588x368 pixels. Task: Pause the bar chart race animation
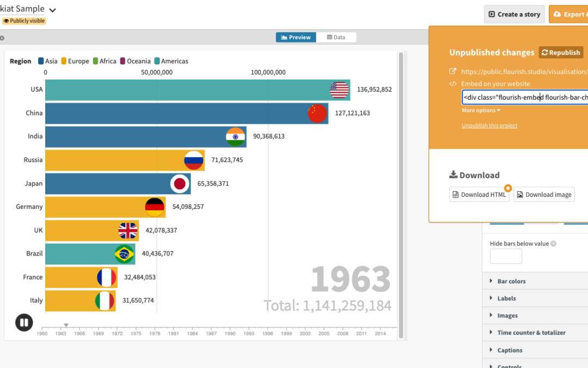(24, 322)
